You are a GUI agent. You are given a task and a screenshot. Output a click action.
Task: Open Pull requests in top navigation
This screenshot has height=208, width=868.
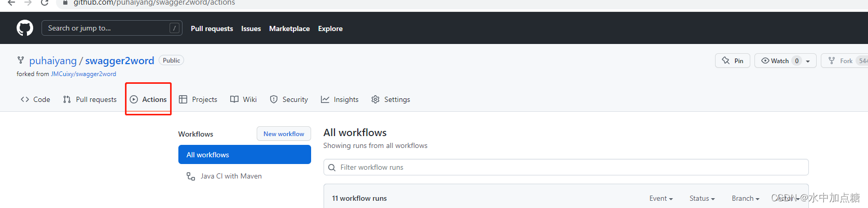pos(212,28)
